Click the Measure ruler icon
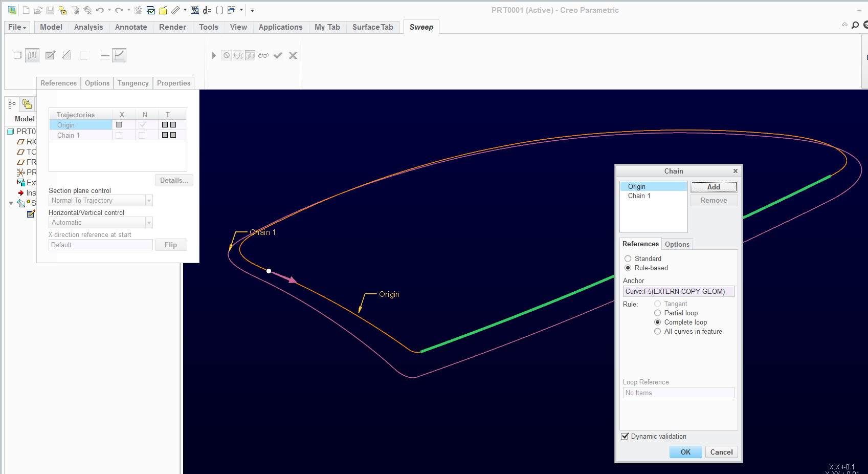The image size is (868, 474). point(175,10)
